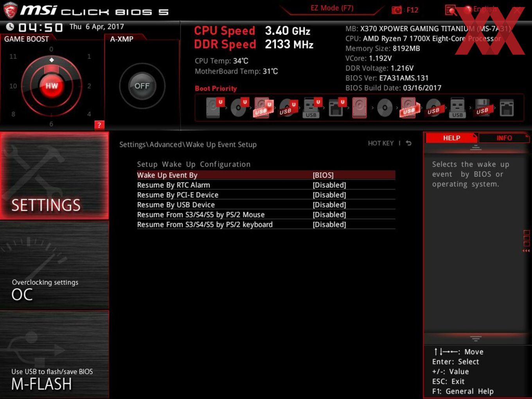This screenshot has height=399, width=532.
Task: Switch to the HELP tab
Action: (x=451, y=138)
